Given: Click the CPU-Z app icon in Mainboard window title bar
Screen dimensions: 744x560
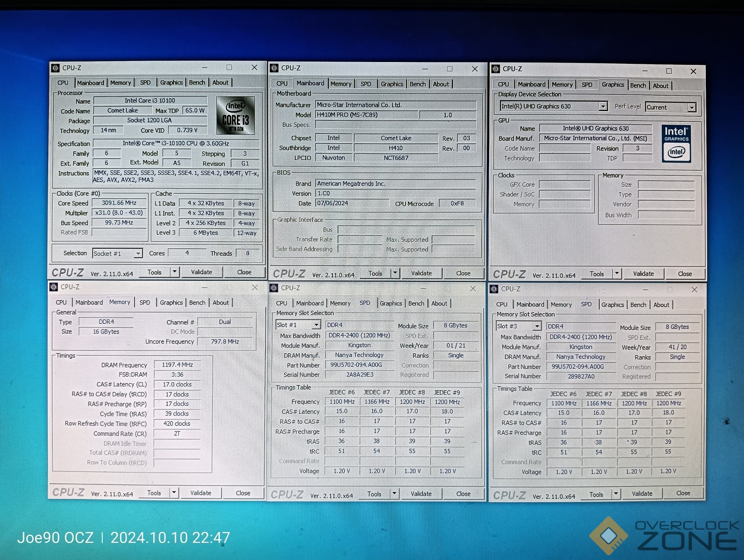Looking at the screenshot, I should pos(274,68).
